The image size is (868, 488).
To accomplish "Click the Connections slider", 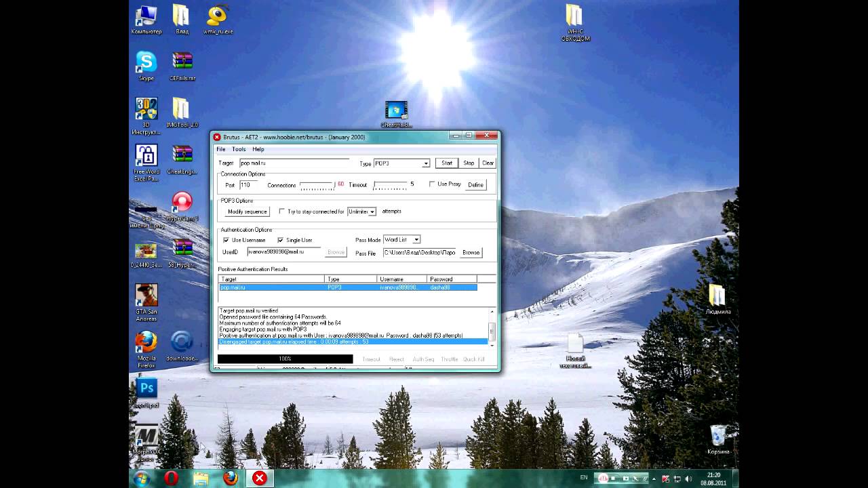I will pyautogui.click(x=317, y=185).
